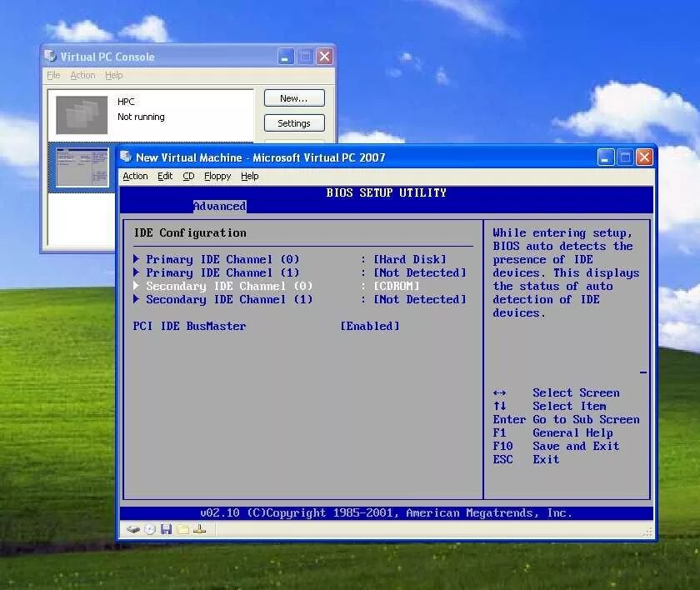Minimize the New Virtual Machine window

click(606, 157)
